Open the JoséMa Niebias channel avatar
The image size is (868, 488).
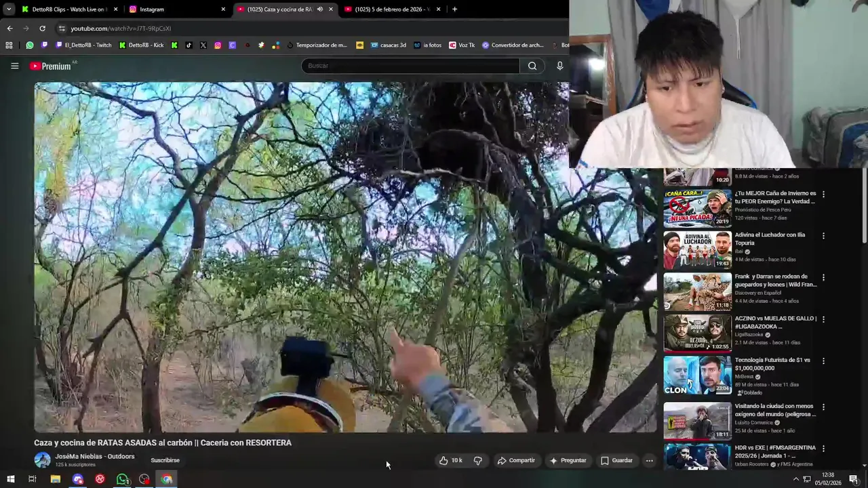(x=43, y=460)
